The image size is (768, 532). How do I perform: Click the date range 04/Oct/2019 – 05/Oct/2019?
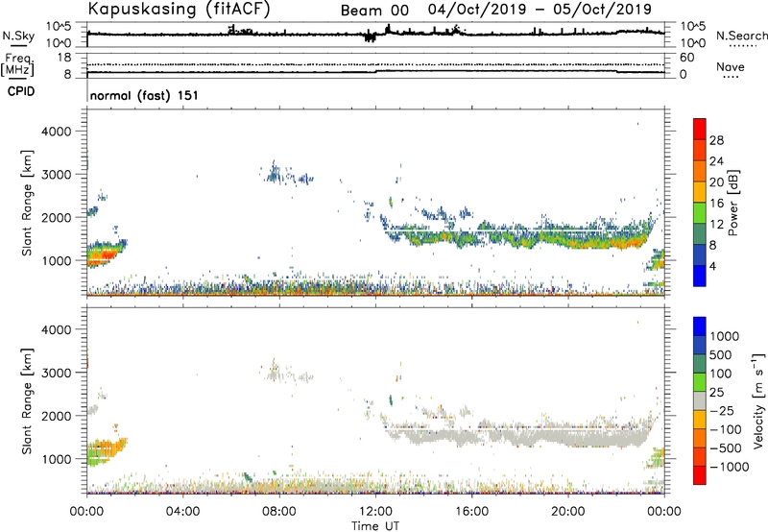(x=540, y=10)
